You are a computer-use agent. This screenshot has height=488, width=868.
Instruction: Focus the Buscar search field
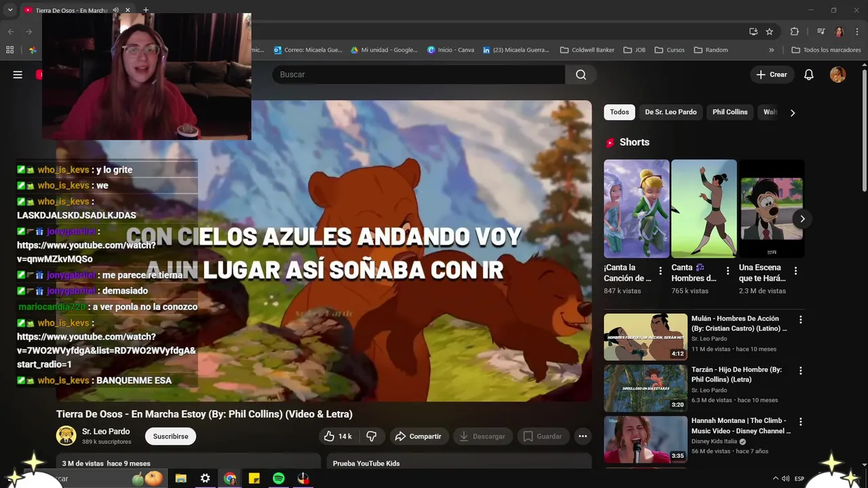click(x=418, y=75)
